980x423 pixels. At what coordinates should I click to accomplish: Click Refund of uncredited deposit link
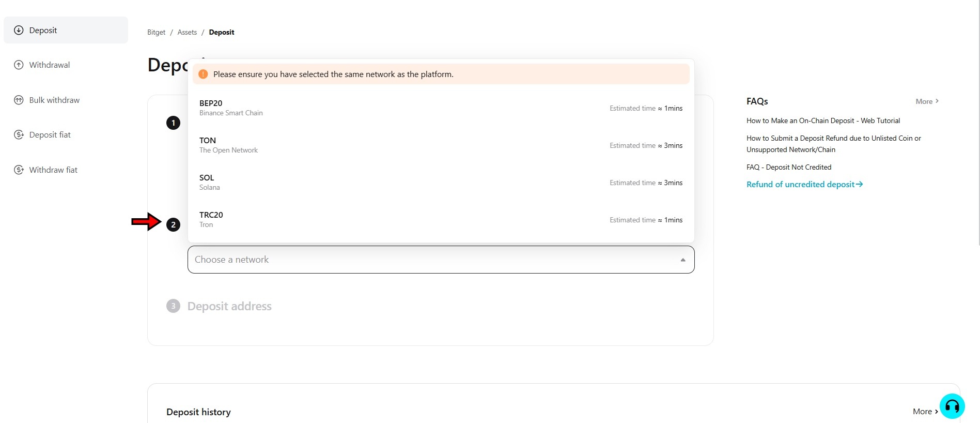tap(804, 184)
